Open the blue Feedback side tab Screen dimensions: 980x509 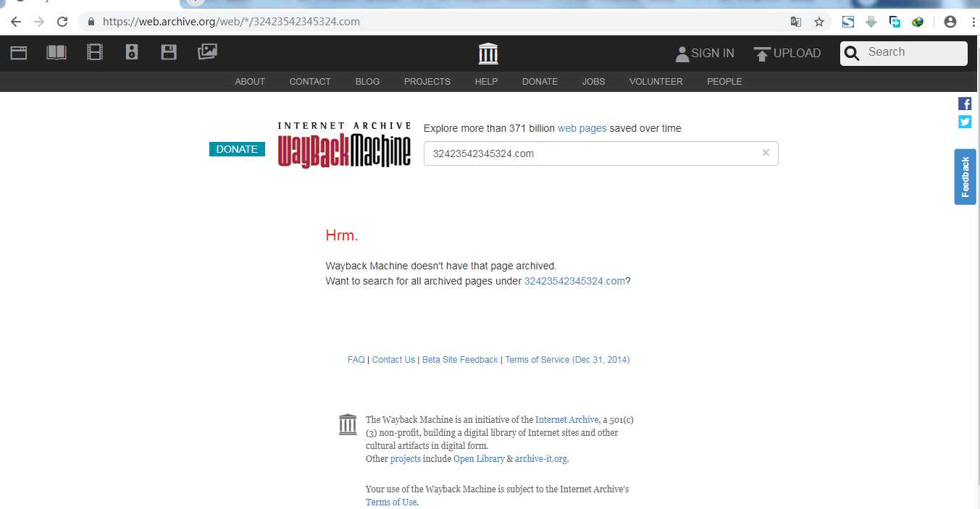click(965, 177)
